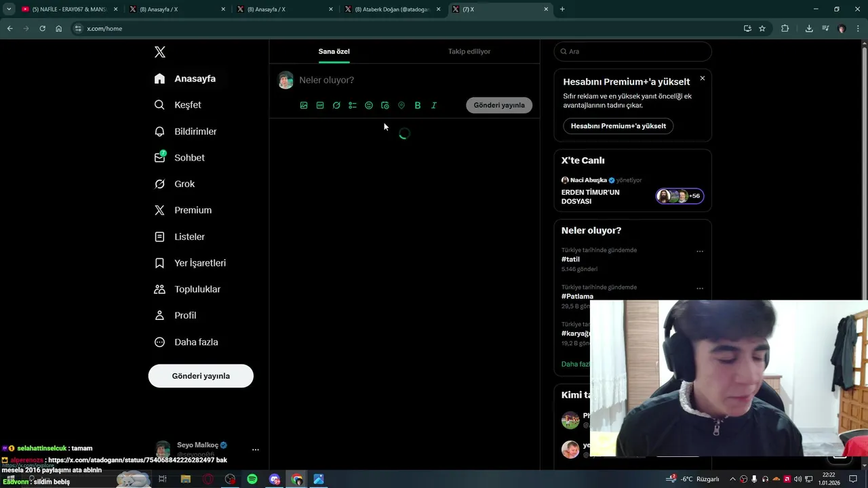Open Chrome profile avatar
This screenshot has width=868, height=488.
point(842,28)
